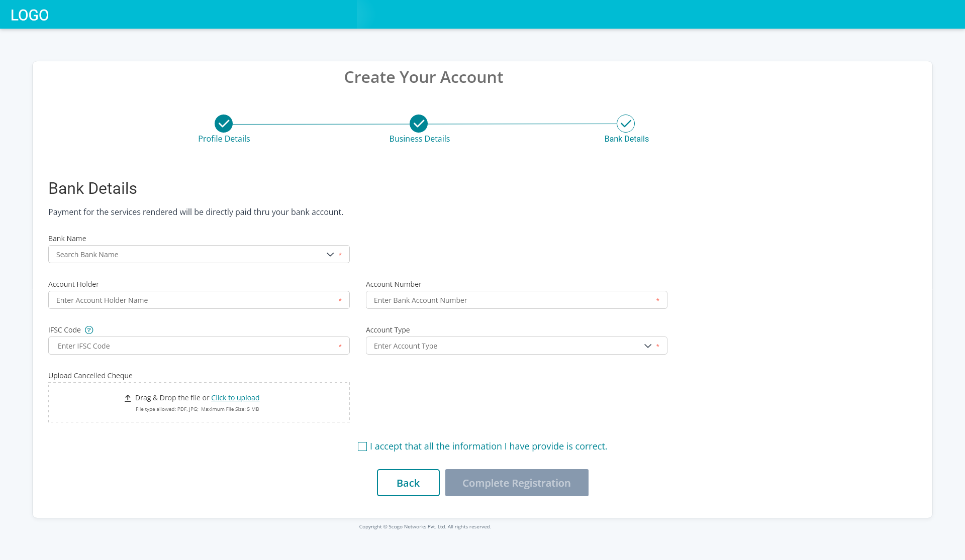Click the Account Type chevron arrow
965x560 pixels.
click(x=648, y=346)
